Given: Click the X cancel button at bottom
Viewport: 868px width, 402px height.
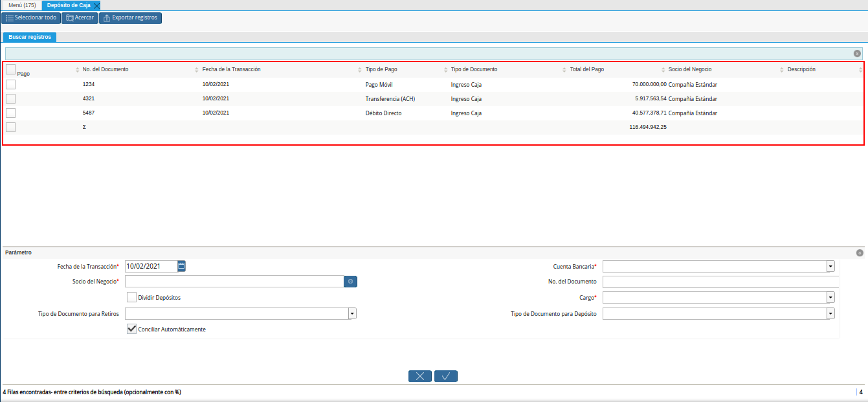Looking at the screenshot, I should point(420,376).
